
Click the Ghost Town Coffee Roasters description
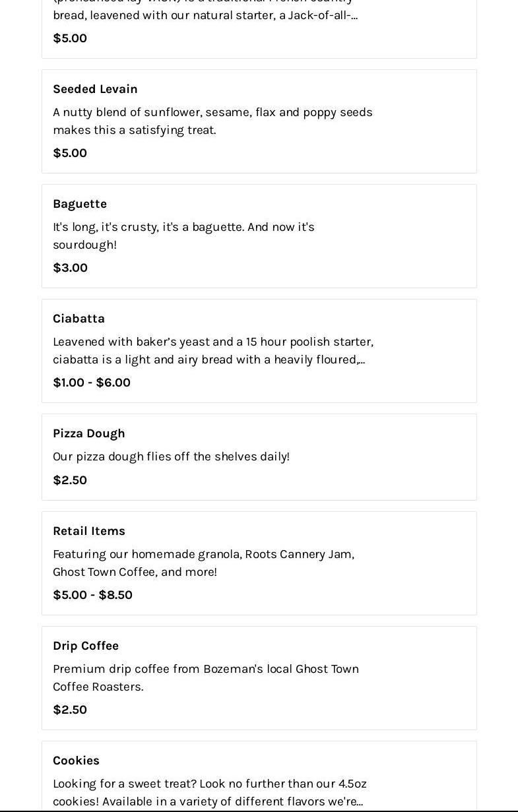pyautogui.click(x=206, y=677)
